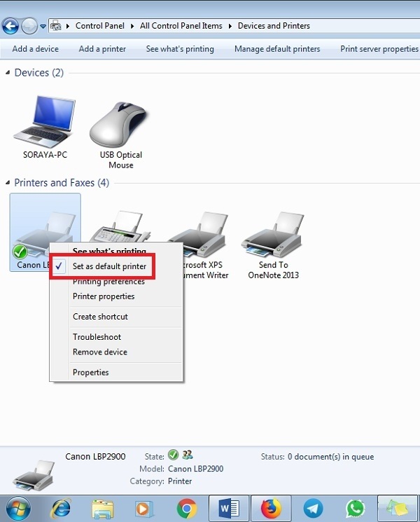The height and width of the screenshot is (522, 420).
Task: Click the Back navigation arrow button
Action: click(x=10, y=27)
